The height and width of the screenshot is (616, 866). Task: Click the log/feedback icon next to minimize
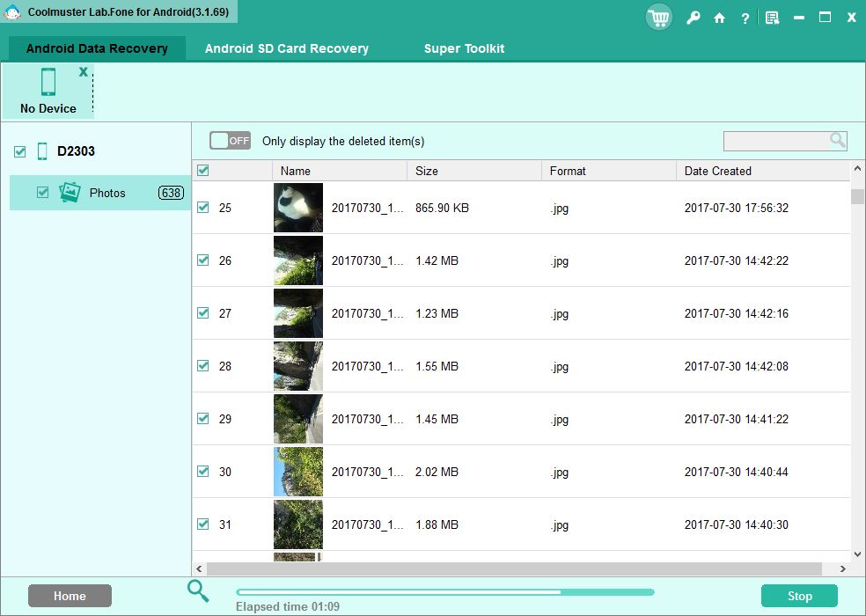click(772, 17)
